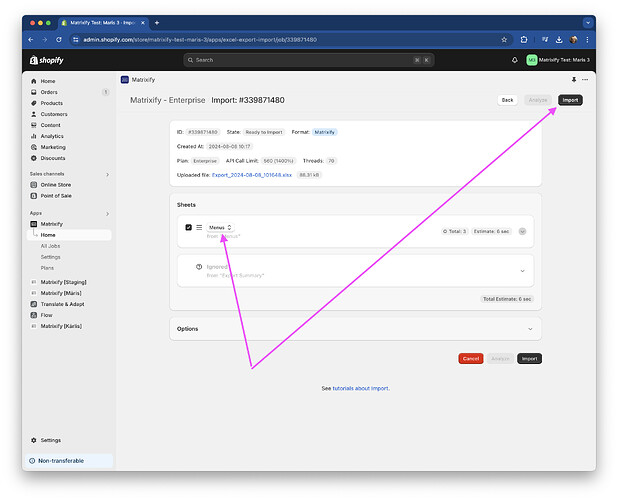Focus the Shopify search field
The height and width of the screenshot is (500, 618).
pyautogui.click(x=309, y=60)
